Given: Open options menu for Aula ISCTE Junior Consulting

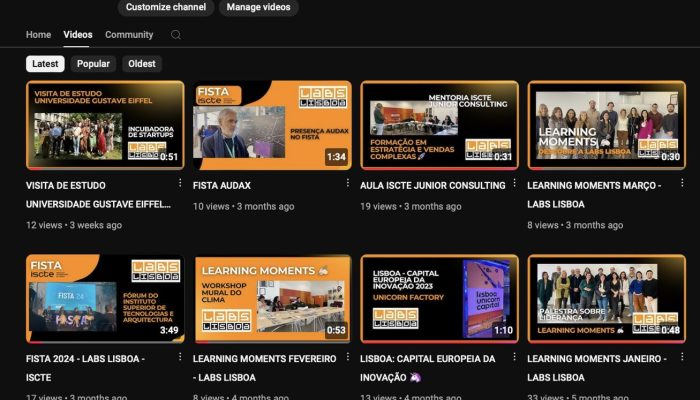Looking at the screenshot, I should point(514,184).
